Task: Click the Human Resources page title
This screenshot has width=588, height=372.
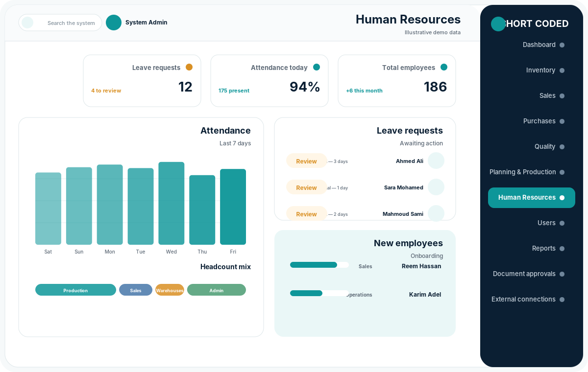Action: point(408,19)
